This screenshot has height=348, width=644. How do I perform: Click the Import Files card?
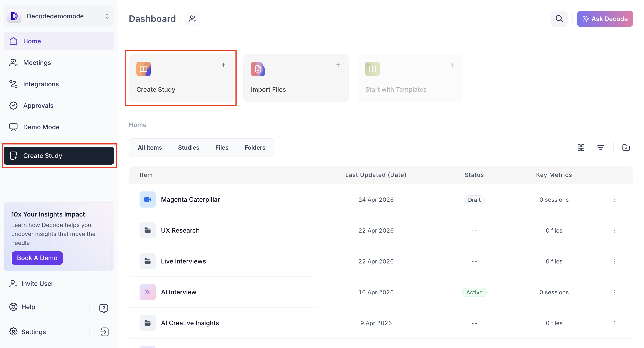click(296, 78)
